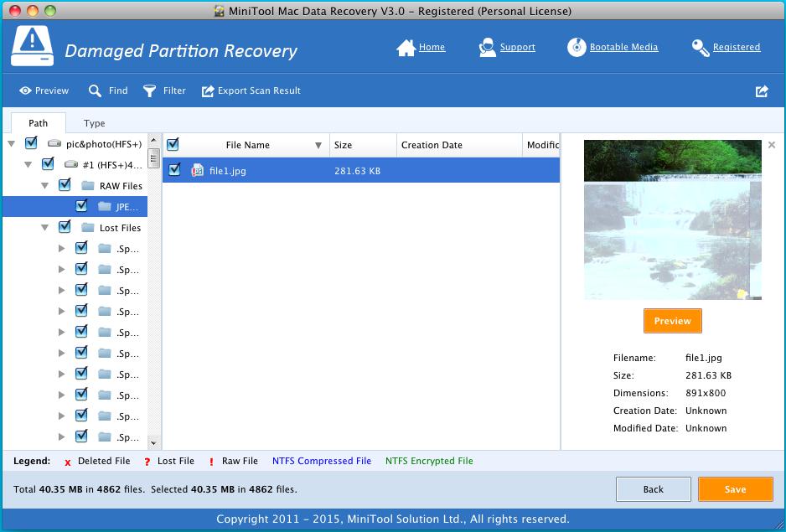Click the Damaged Partition Recovery drive warning logo

coord(32,45)
